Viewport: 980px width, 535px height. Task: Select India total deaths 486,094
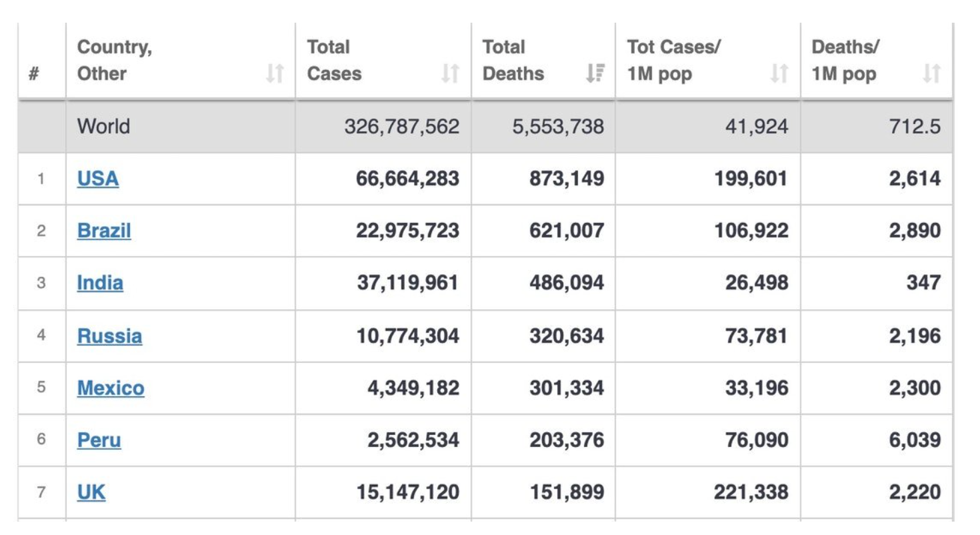point(567,282)
